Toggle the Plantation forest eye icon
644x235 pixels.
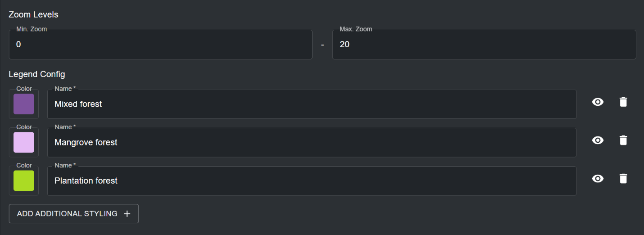pyautogui.click(x=598, y=179)
